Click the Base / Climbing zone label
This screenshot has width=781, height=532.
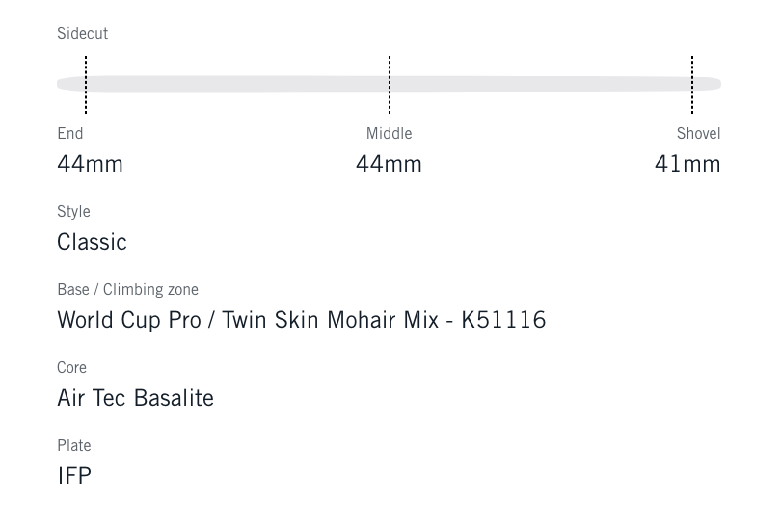point(127,290)
